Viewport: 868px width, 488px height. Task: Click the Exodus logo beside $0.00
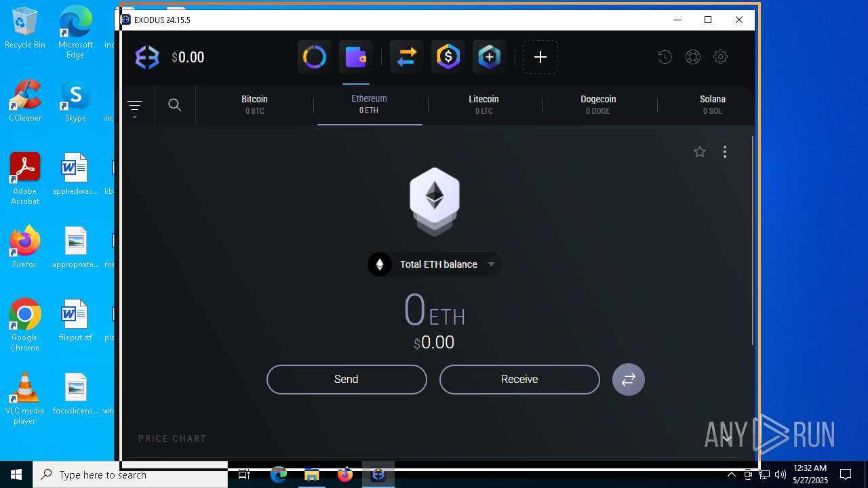[x=147, y=58]
